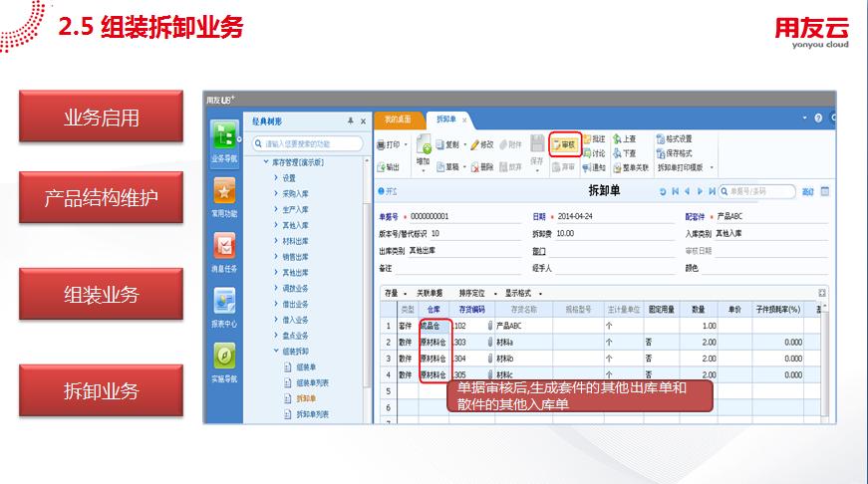868x484 pixels.
Task: Click the 材料a table cell
Action: (523, 343)
